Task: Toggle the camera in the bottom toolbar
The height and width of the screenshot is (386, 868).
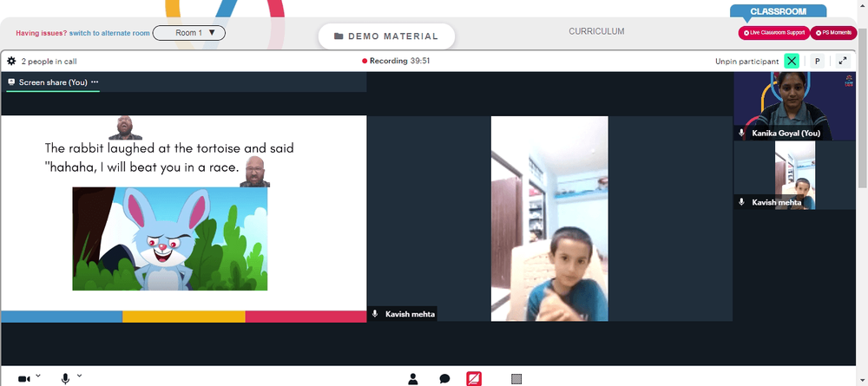Action: click(23, 379)
